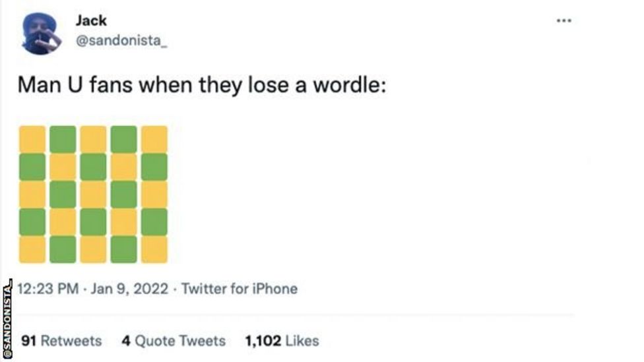Click Jack's profile avatar picture
Viewport: 644px width, 362px height.
41,34
